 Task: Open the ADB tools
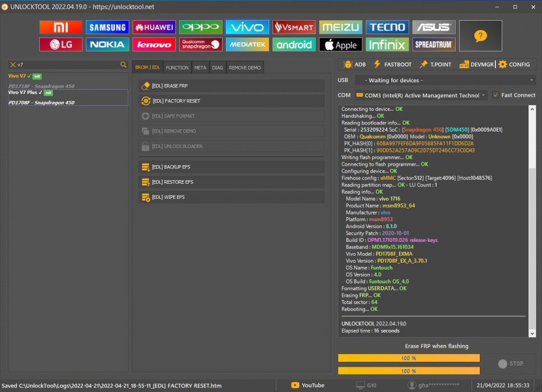tap(355, 64)
